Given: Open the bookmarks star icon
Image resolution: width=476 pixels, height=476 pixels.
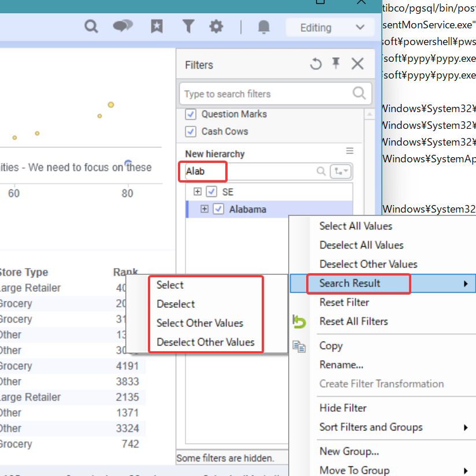Looking at the screenshot, I should point(157,27).
